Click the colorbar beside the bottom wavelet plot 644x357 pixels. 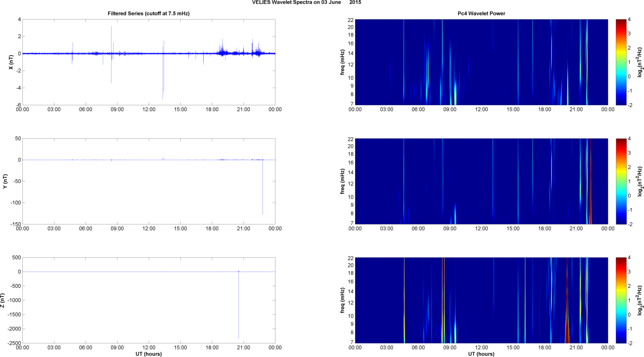click(621, 300)
